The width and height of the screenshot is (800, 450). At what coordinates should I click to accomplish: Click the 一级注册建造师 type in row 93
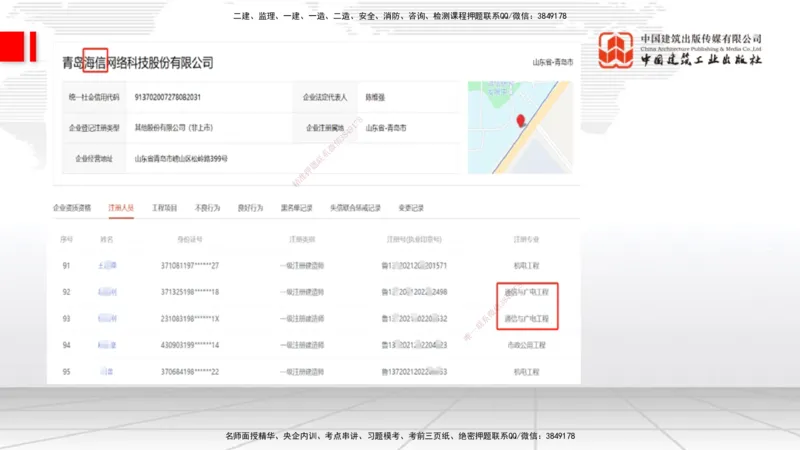pyautogui.click(x=302, y=318)
